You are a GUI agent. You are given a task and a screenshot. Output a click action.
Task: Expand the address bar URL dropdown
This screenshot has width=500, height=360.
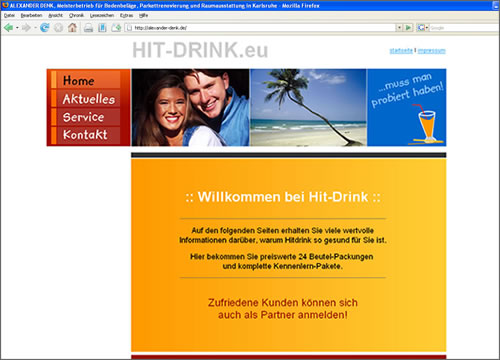coord(399,28)
